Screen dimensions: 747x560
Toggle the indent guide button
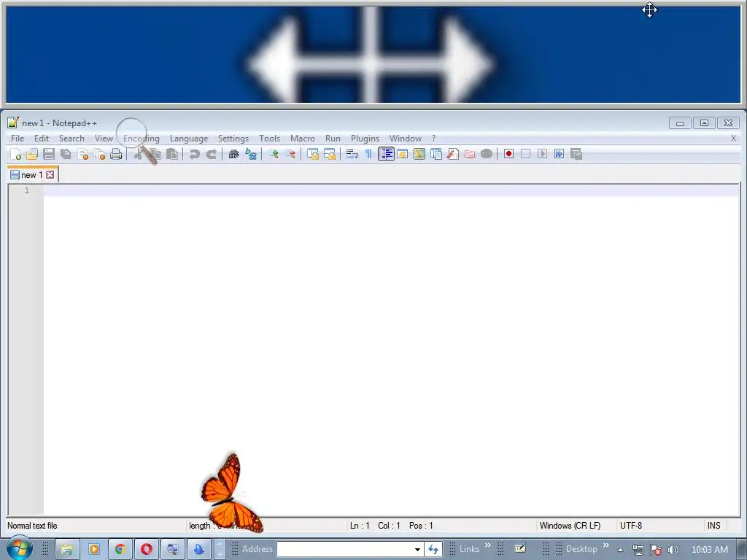click(387, 154)
